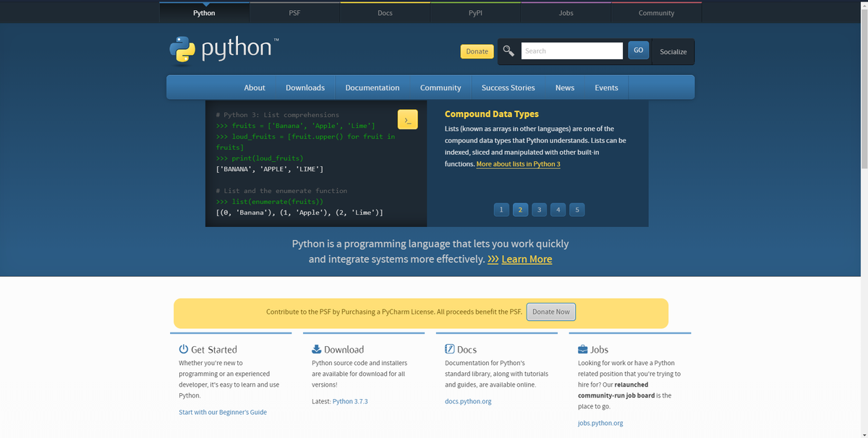Open the Downloads navigation menu
This screenshot has height=438, width=868.
[x=305, y=87]
